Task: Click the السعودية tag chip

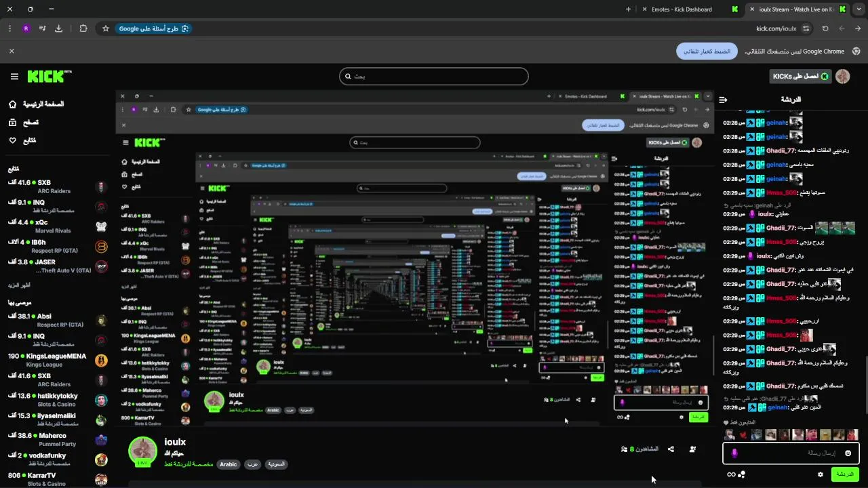Action: (x=275, y=464)
